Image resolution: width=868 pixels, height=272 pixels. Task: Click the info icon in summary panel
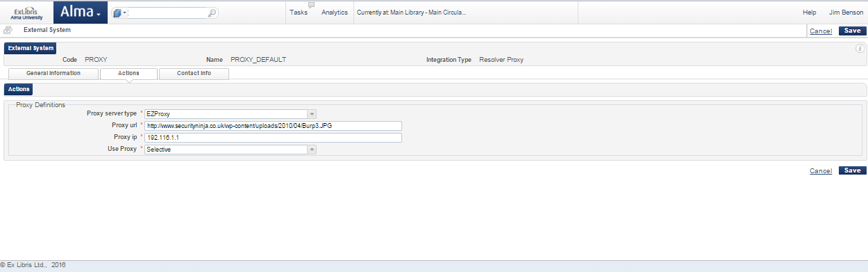[860, 48]
